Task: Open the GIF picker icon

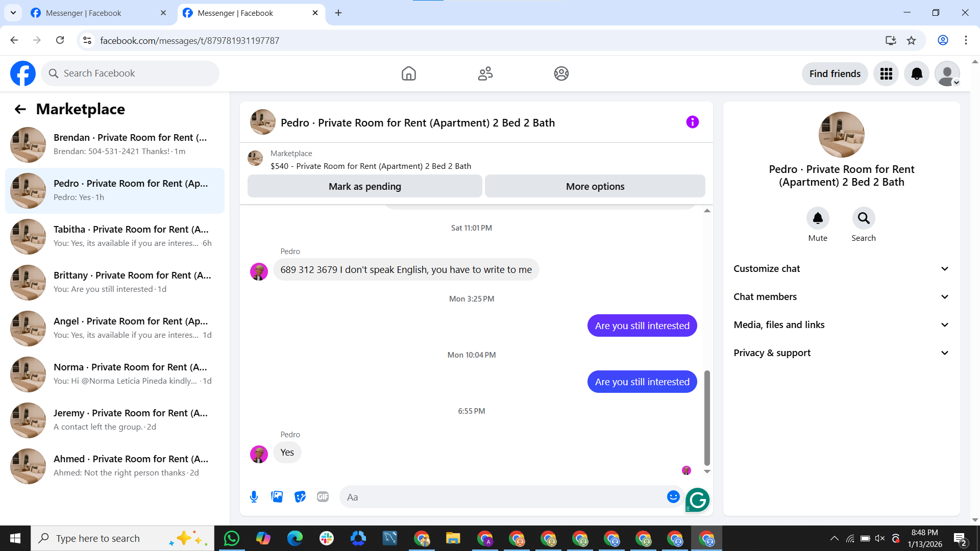Action: (323, 497)
